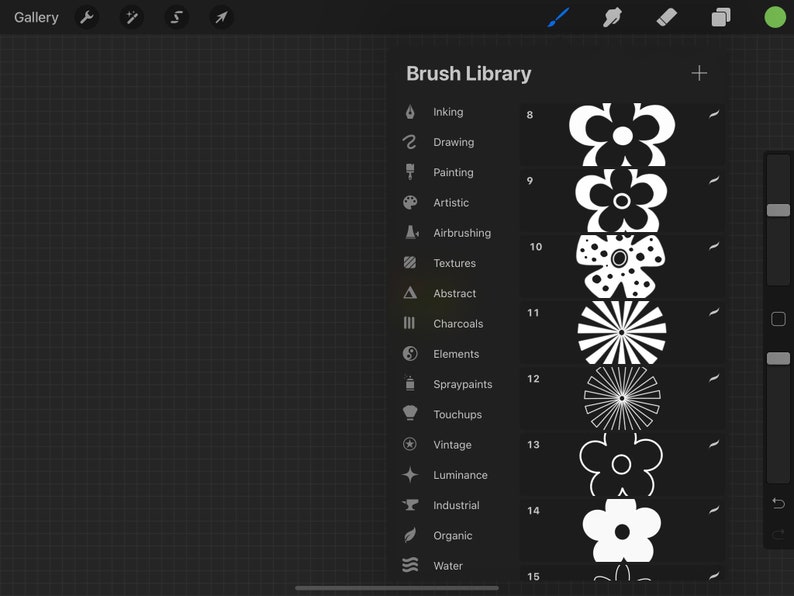Select Vintage brush category label
This screenshot has height=596, width=794.
point(452,445)
